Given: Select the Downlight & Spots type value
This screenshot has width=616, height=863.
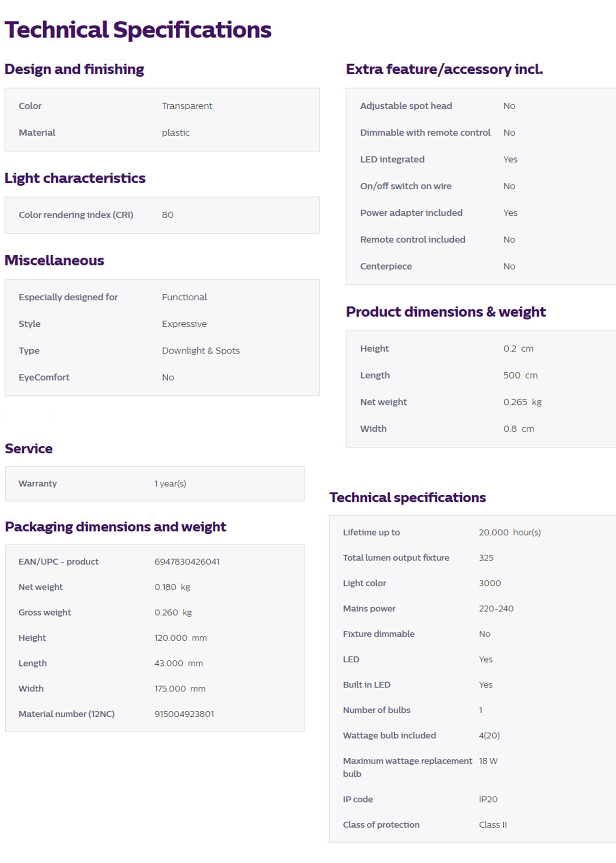Looking at the screenshot, I should [x=201, y=351].
